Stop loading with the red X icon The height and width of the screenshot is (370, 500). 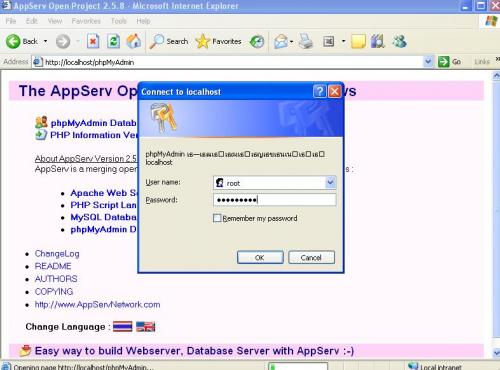(x=93, y=41)
